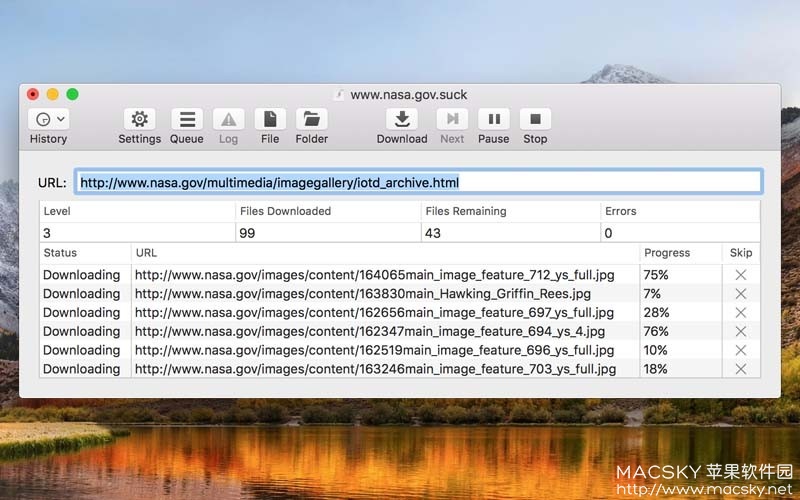This screenshot has width=800, height=500.
Task: Select the 162347main_image_feature_694_ys_4.jpg URL row
Action: [x=370, y=332]
